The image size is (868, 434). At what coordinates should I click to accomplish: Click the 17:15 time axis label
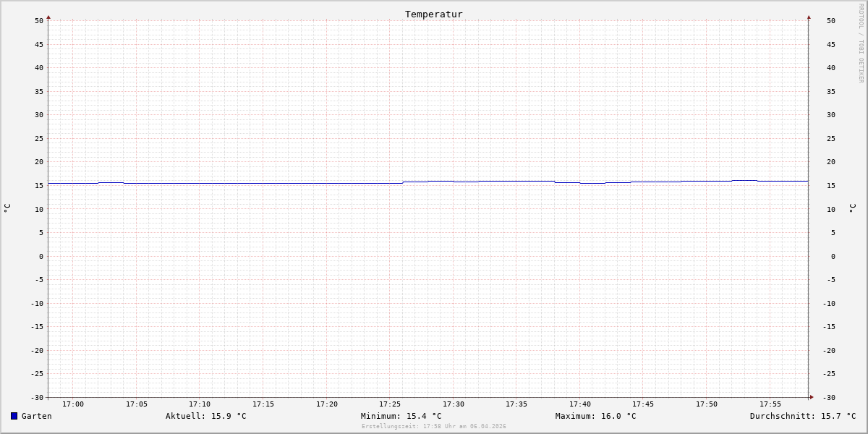[263, 404]
